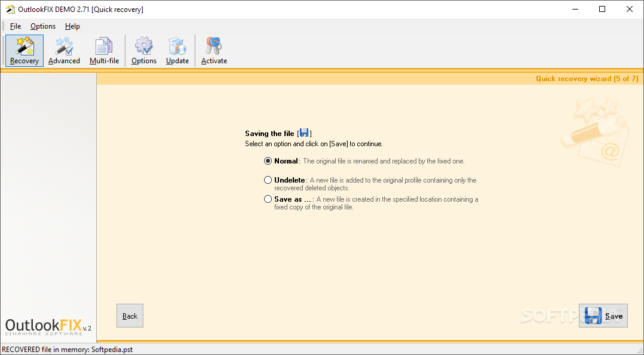The width and height of the screenshot is (644, 355).
Task: Click status text RECOVERED file in memory: Softpedia.pst
Action: tap(68, 350)
